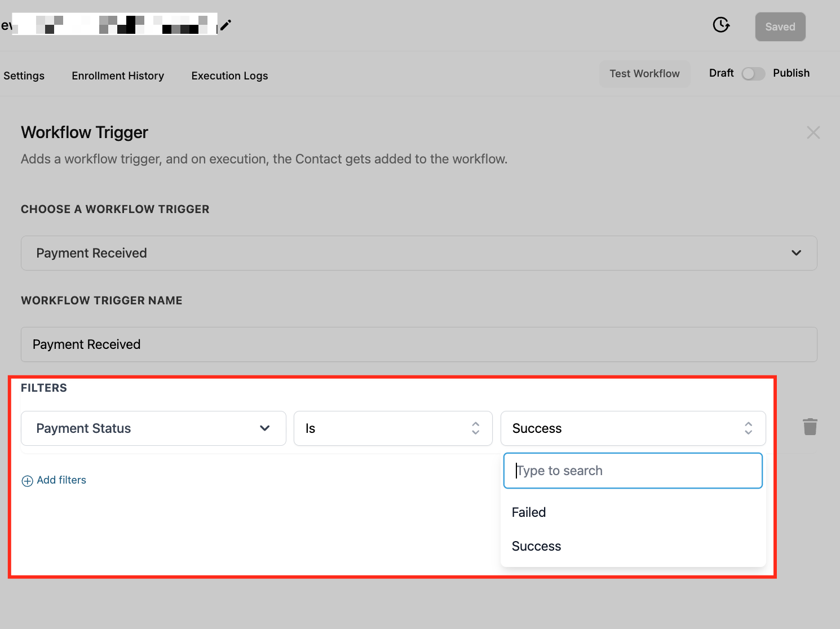This screenshot has width=840, height=629.
Task: Click the plus icon beside Add filters
Action: [x=27, y=481]
